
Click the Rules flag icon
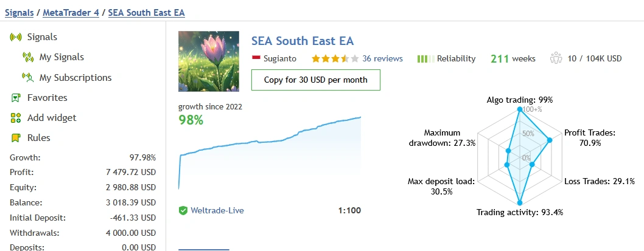coord(16,138)
